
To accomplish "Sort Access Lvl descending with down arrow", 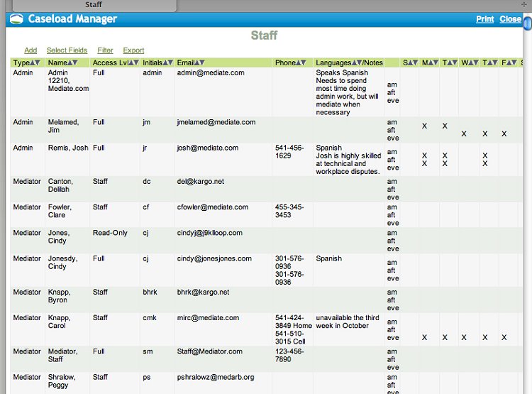I will 136,63.
